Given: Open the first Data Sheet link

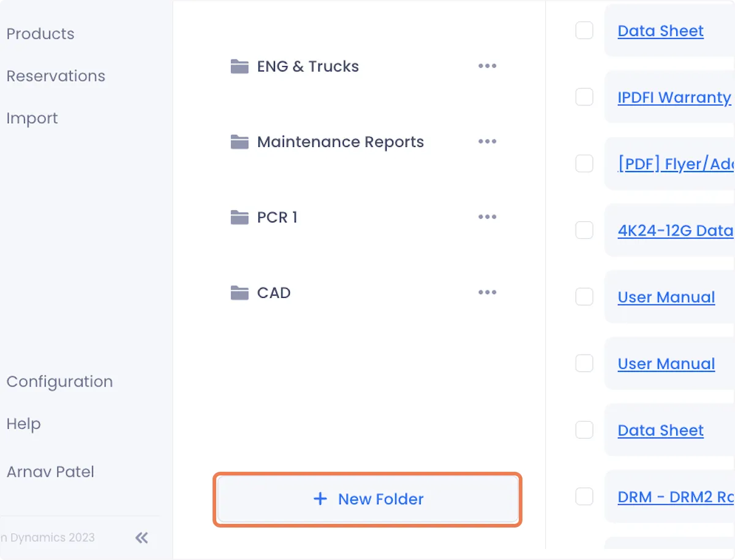Looking at the screenshot, I should coord(660,31).
